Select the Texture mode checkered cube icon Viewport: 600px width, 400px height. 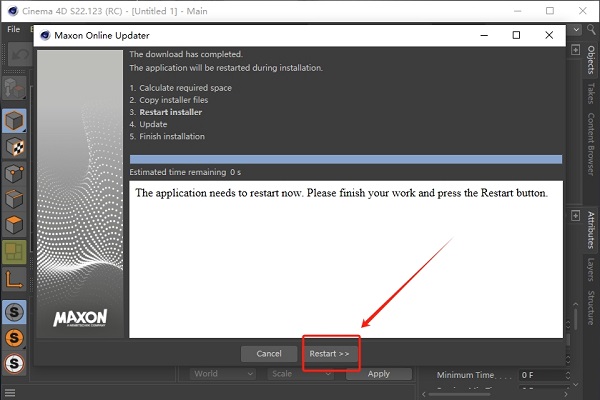14,147
